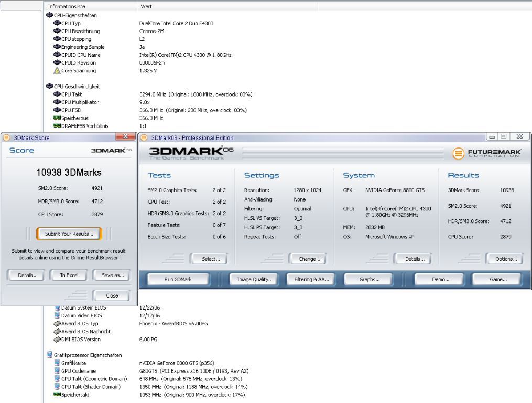Click the CPUID CPU Name icon
The width and height of the screenshot is (532, 403).
tap(57, 55)
